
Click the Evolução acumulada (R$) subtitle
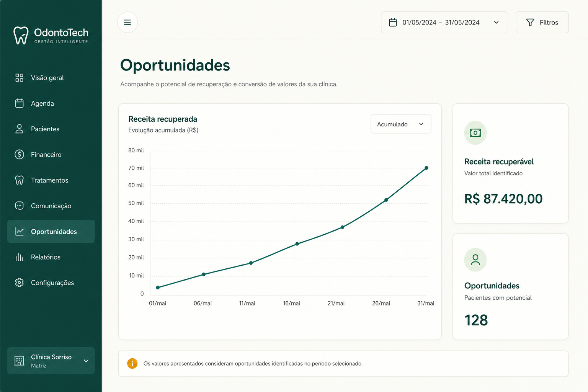pyautogui.click(x=163, y=130)
